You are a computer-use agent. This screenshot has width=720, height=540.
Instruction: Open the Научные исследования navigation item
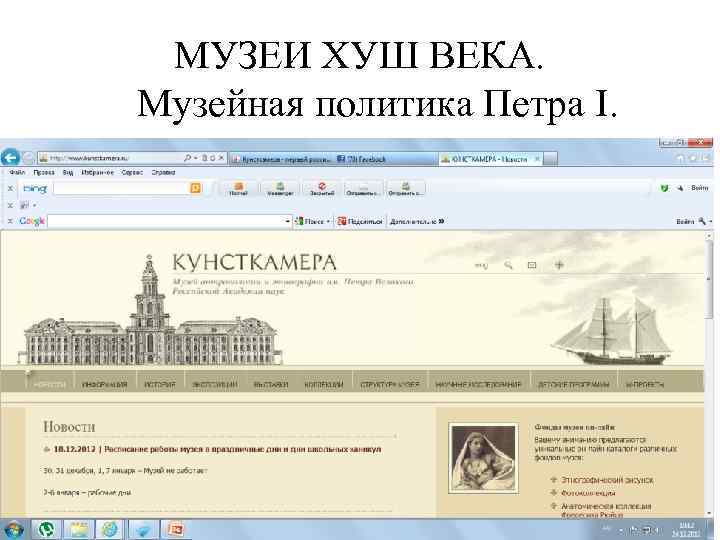[478, 384]
